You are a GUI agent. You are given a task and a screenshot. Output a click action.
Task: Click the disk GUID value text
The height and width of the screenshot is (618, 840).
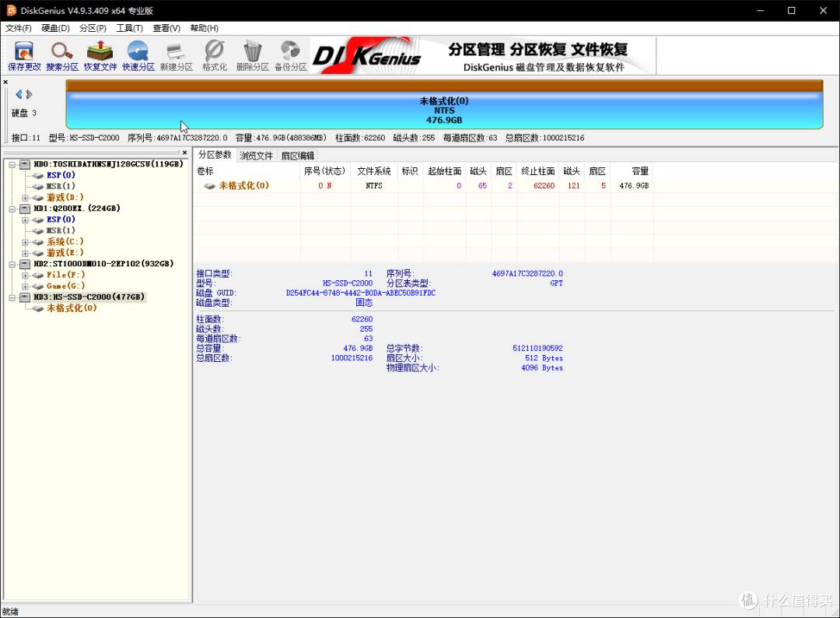pyautogui.click(x=361, y=293)
